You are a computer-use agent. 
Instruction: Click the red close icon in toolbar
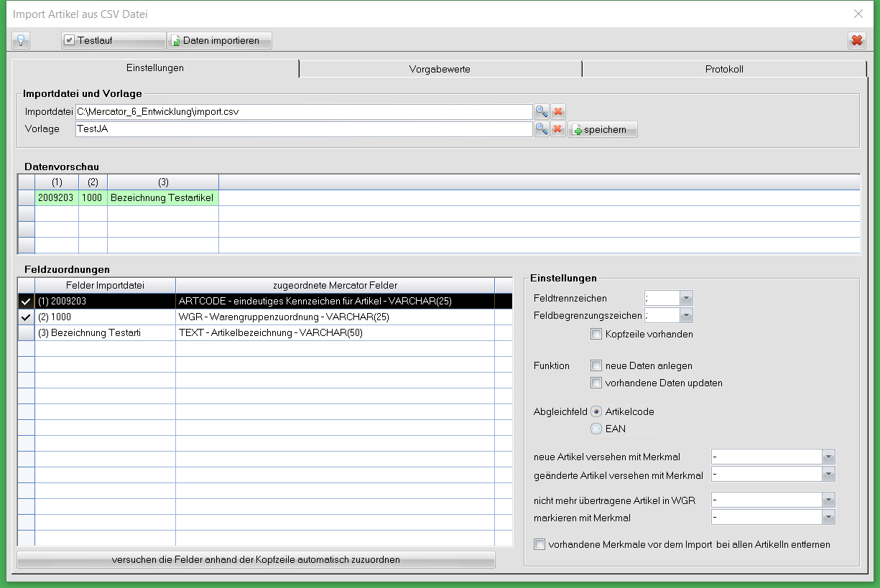coord(857,40)
